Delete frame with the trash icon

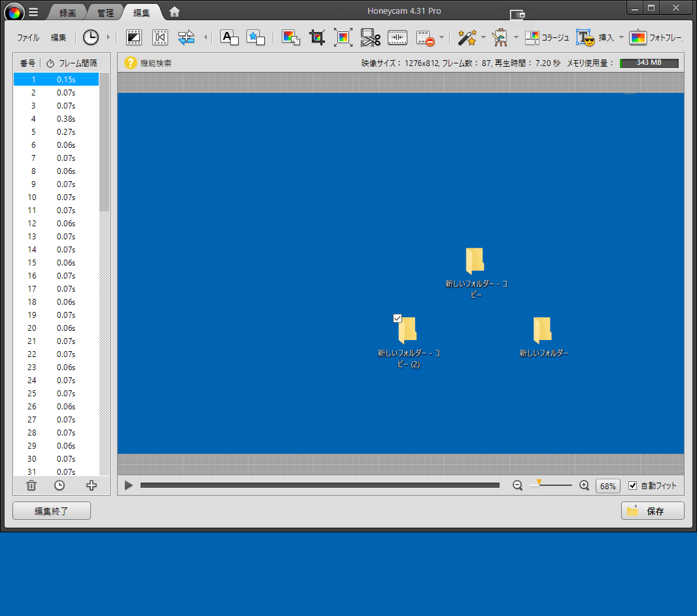(31, 485)
